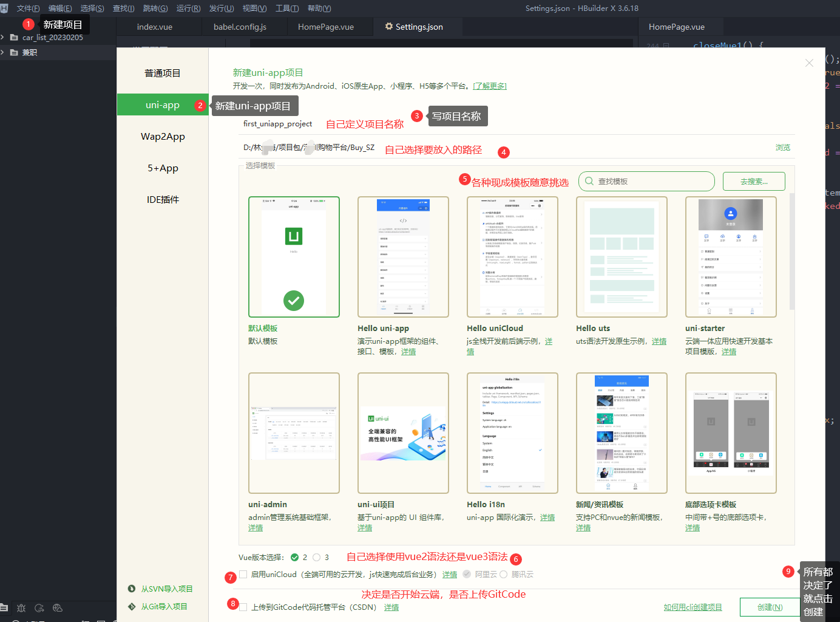Screen dimensions: 840x622
Task: Open the 了解更多 link
Action: [490, 86]
